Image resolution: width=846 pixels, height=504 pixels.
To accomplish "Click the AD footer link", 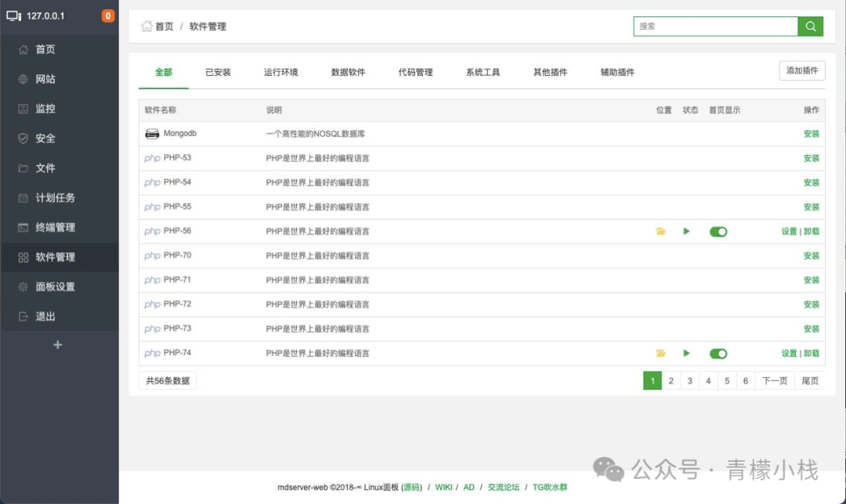I will (x=469, y=488).
